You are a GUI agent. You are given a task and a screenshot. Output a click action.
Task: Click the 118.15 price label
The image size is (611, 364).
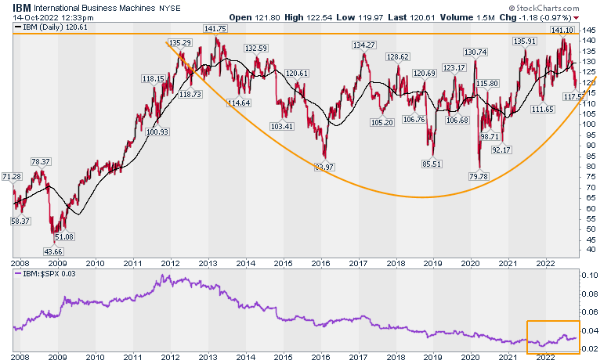pos(153,78)
